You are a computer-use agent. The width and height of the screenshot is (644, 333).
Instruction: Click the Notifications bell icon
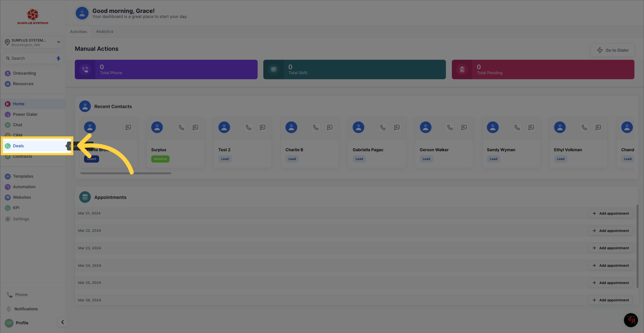9,309
